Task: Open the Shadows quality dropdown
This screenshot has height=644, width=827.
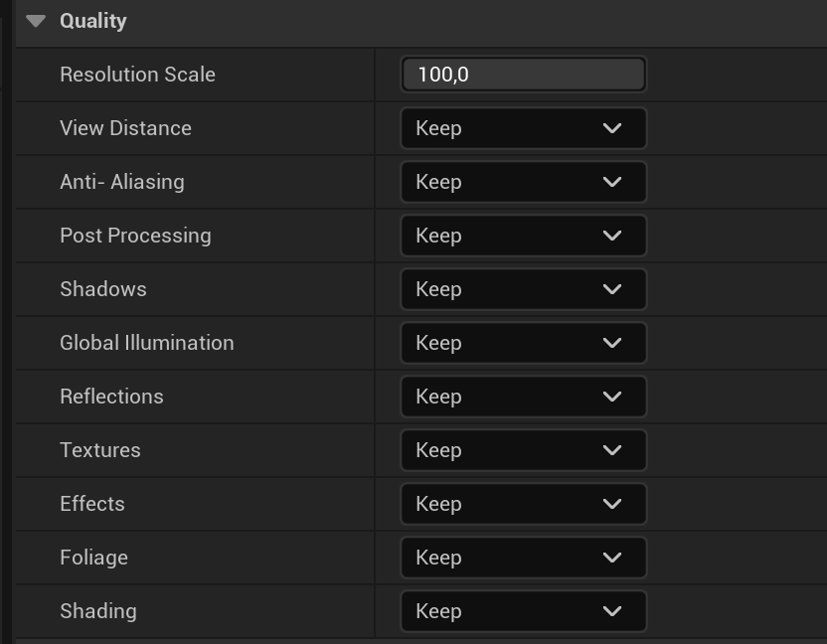Action: pos(523,289)
